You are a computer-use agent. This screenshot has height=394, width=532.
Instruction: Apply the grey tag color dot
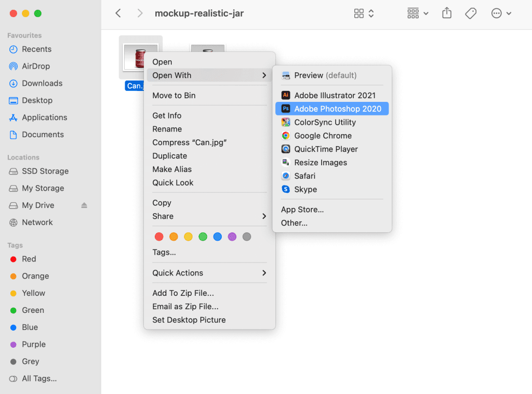click(247, 237)
